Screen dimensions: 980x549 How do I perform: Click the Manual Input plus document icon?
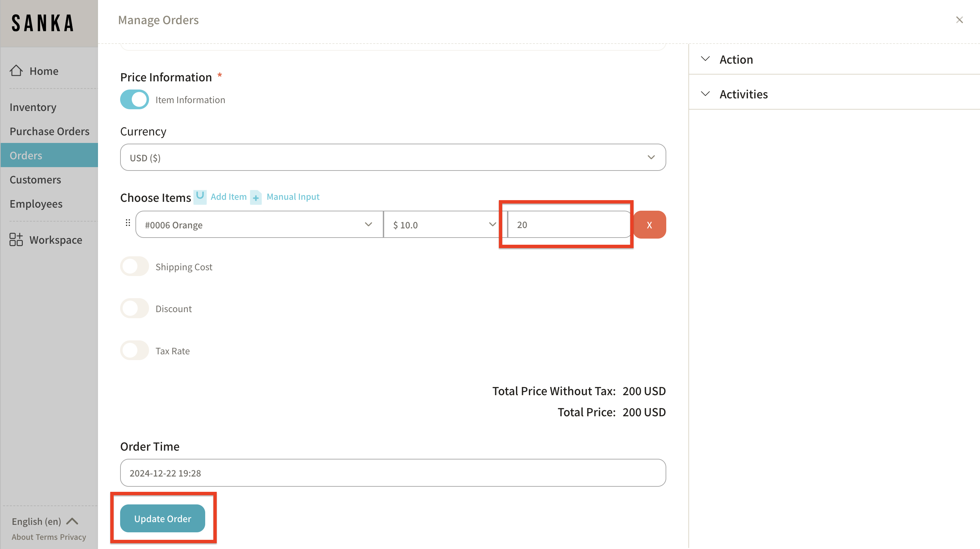(256, 197)
